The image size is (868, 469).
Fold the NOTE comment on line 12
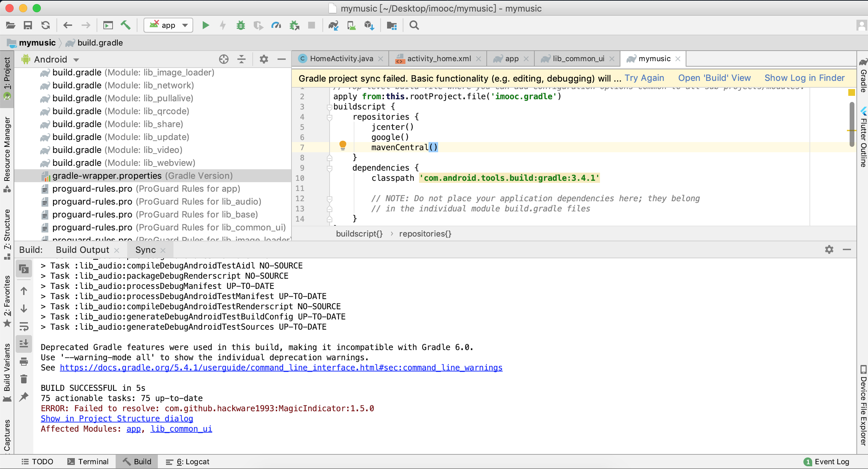[329, 199]
